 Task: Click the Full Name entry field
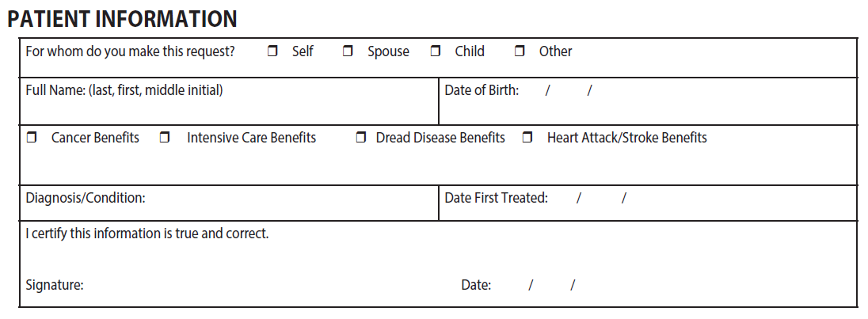(x=230, y=108)
